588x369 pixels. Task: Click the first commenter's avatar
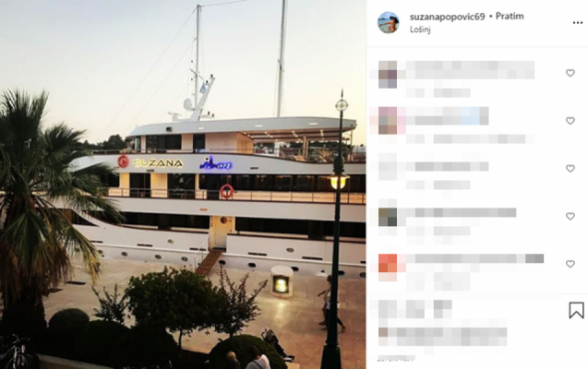388,75
